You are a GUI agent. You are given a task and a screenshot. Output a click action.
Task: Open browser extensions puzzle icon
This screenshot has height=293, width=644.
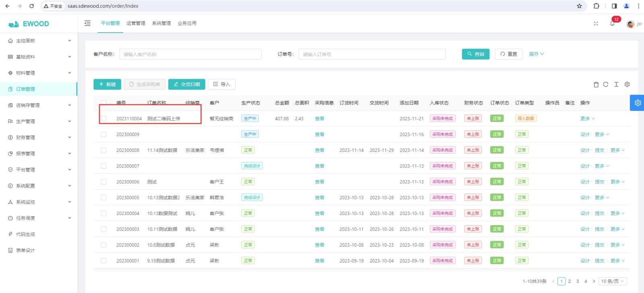coord(596,6)
